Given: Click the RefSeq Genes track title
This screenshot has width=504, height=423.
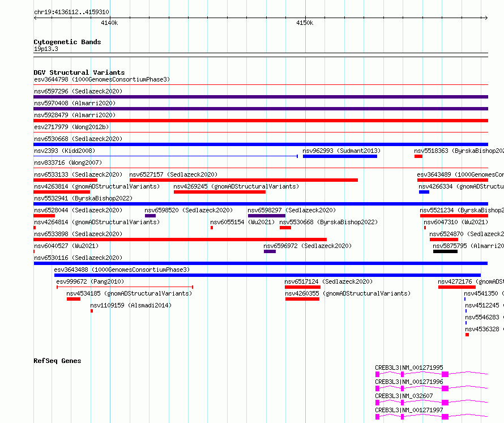Looking at the screenshot, I should coord(57,361).
